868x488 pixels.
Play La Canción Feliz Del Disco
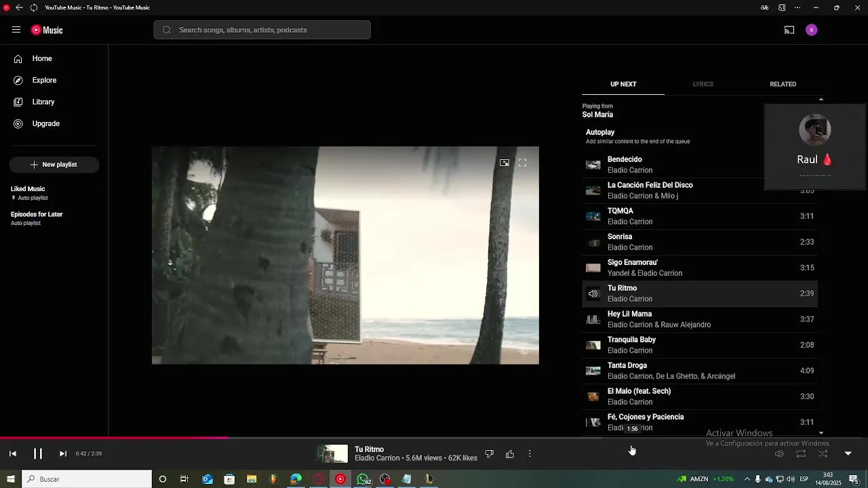pos(700,190)
